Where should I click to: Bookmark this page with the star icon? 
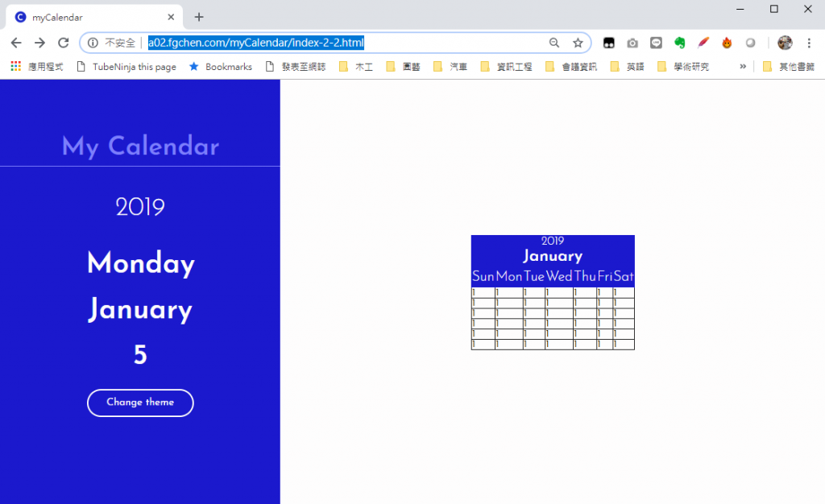(578, 43)
